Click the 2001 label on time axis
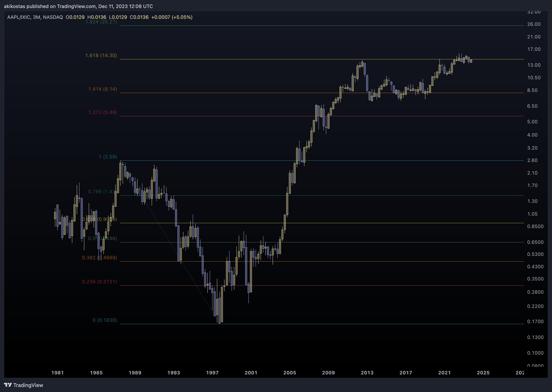This screenshot has width=552, height=392. [251, 373]
